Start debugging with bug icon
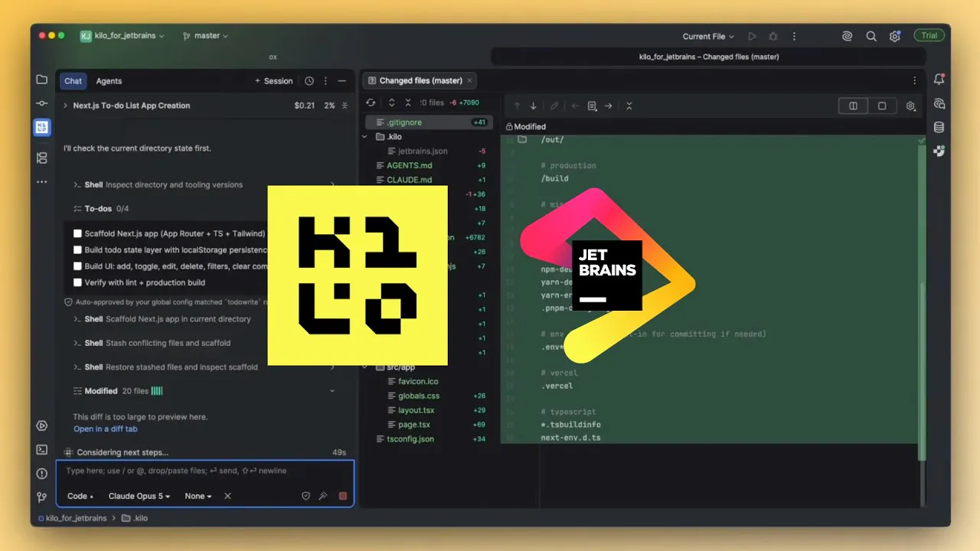 (x=773, y=36)
